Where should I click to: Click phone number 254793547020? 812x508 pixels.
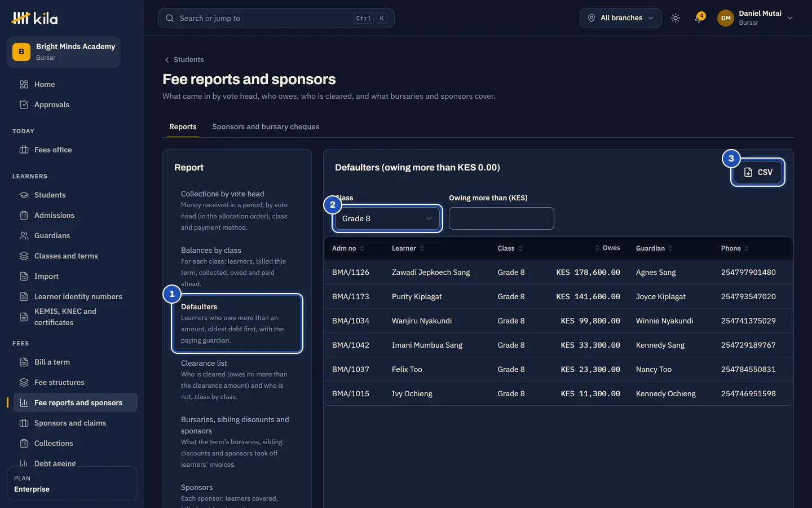pos(748,296)
